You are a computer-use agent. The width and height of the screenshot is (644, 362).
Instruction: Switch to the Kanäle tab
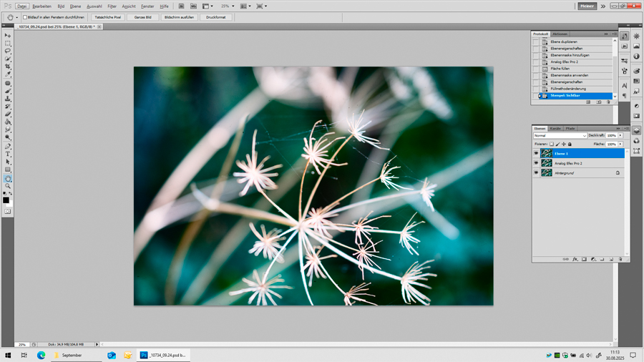pyautogui.click(x=555, y=129)
